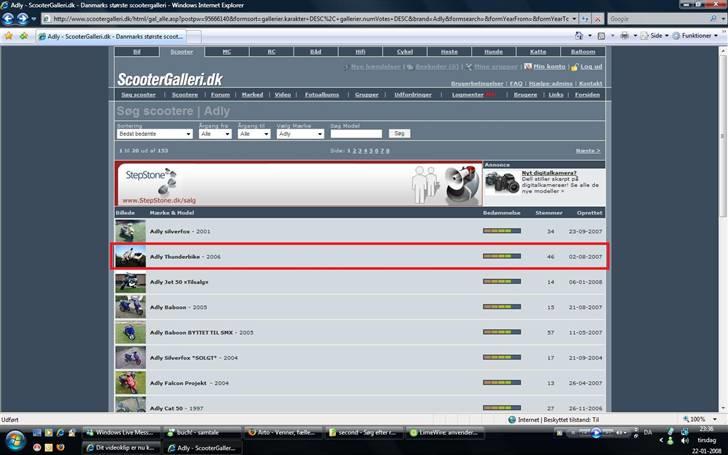728x455 pixels.
Task: Open Adly Jet 50 thumbnail image
Action: point(130,282)
